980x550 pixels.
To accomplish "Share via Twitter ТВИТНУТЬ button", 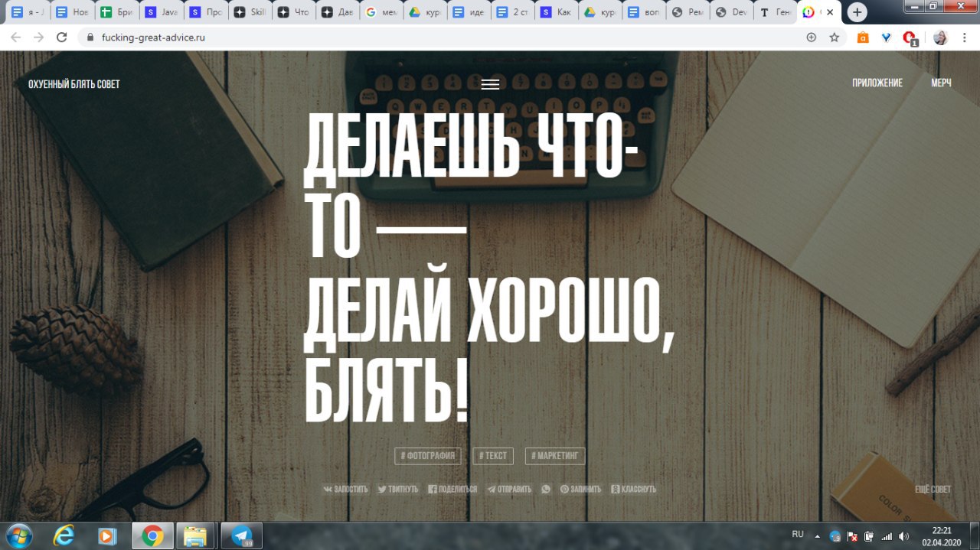I will pos(398,489).
